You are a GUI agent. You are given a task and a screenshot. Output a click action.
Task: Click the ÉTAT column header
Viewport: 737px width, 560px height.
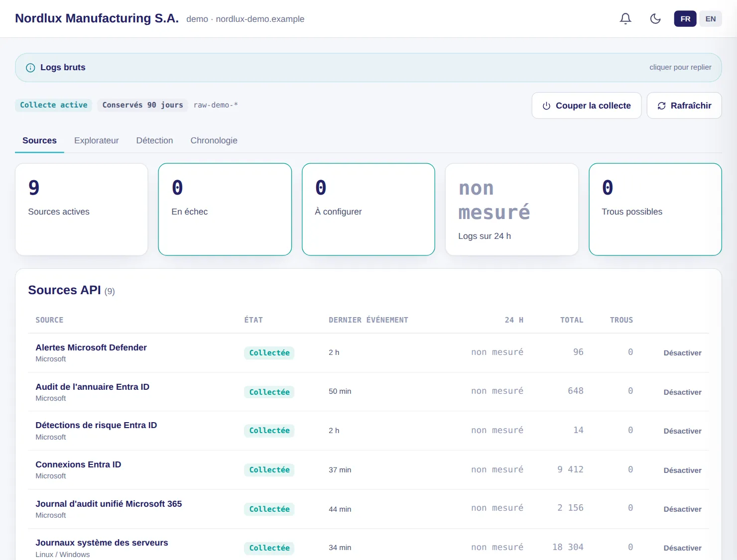[x=253, y=320]
